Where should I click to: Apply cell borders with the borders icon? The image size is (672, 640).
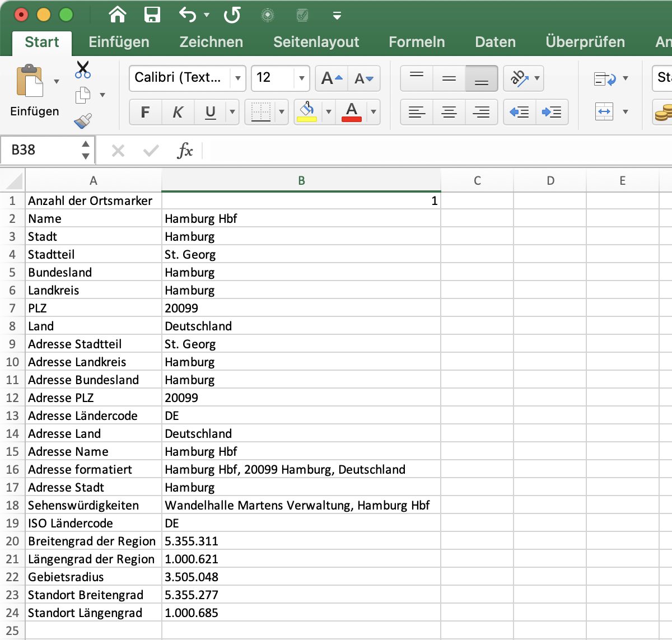tap(260, 112)
